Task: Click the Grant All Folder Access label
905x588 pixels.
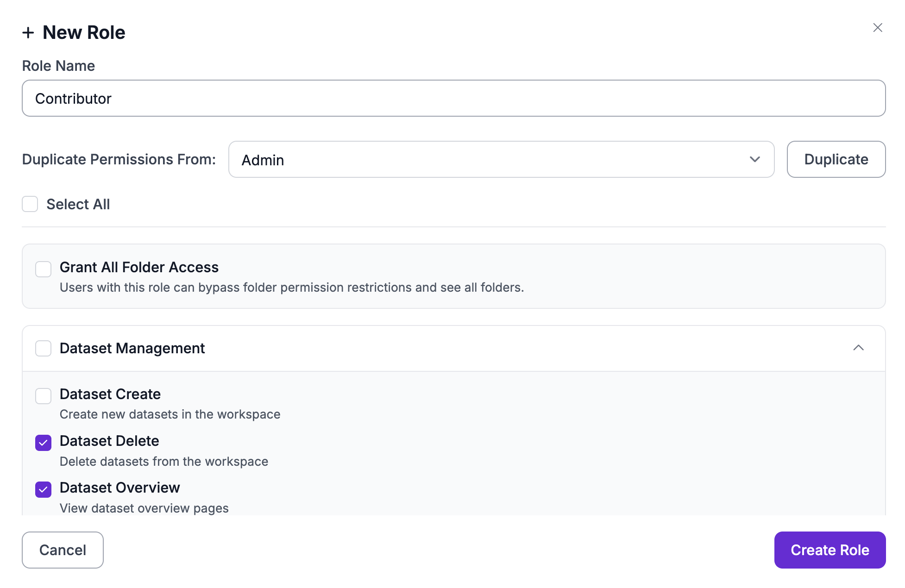Action: click(x=139, y=267)
